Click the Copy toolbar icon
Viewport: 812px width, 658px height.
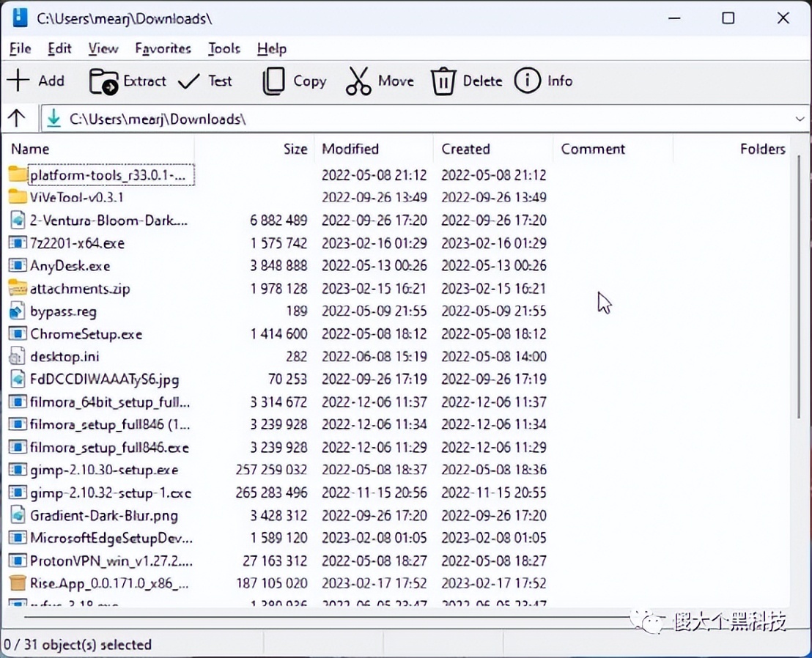[273, 81]
